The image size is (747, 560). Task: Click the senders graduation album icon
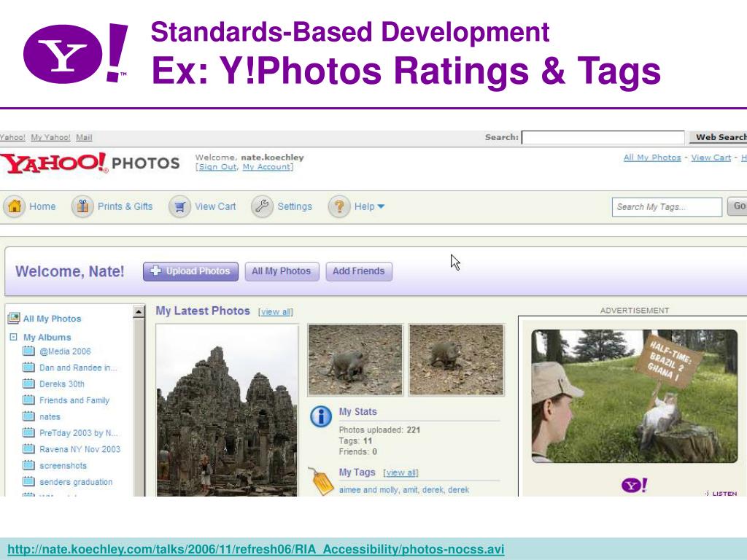(x=28, y=481)
